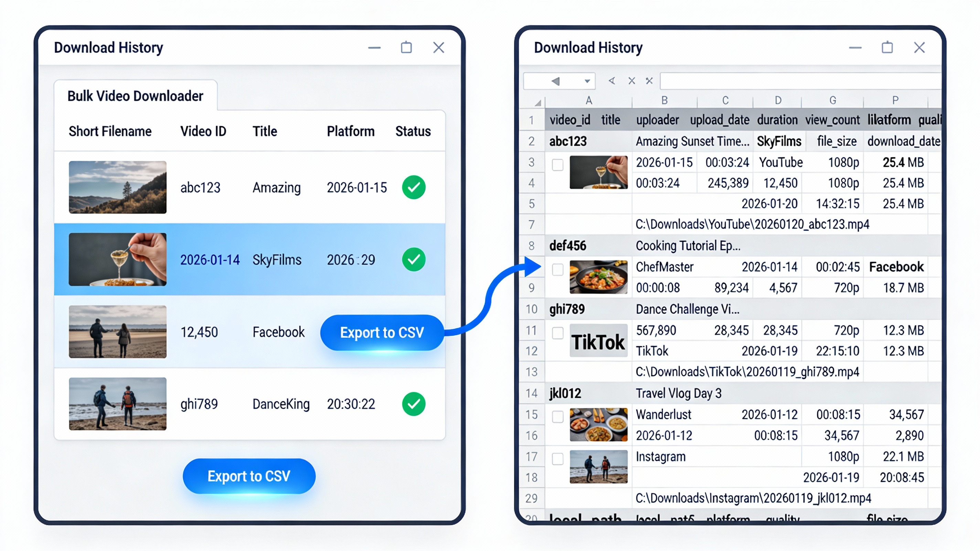Click the beach hikers thumbnail by Instagram row
Viewport: 980px width, 551px height.
tap(598, 467)
